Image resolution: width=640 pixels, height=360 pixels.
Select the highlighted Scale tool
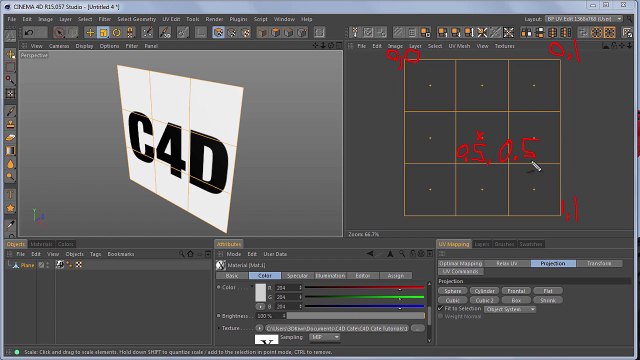[104, 33]
